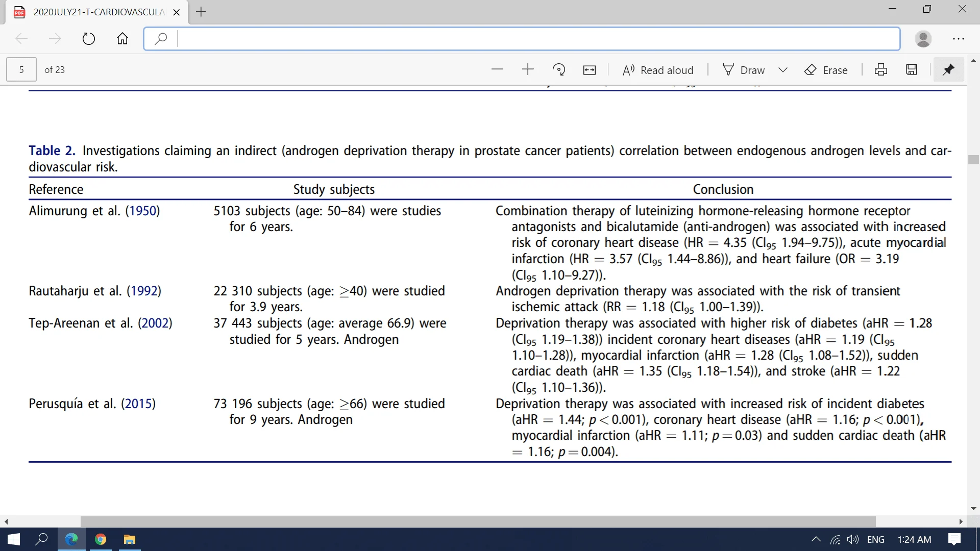Rotate the PDF page
980x551 pixels.
point(559,69)
